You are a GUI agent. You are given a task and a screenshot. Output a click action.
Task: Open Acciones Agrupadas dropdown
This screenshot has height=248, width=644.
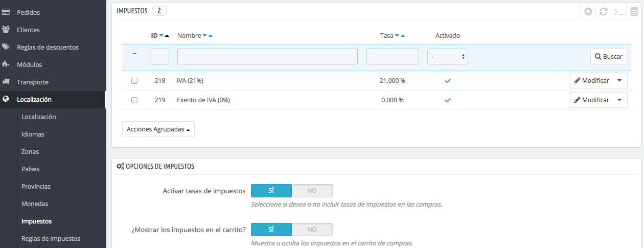pos(158,129)
